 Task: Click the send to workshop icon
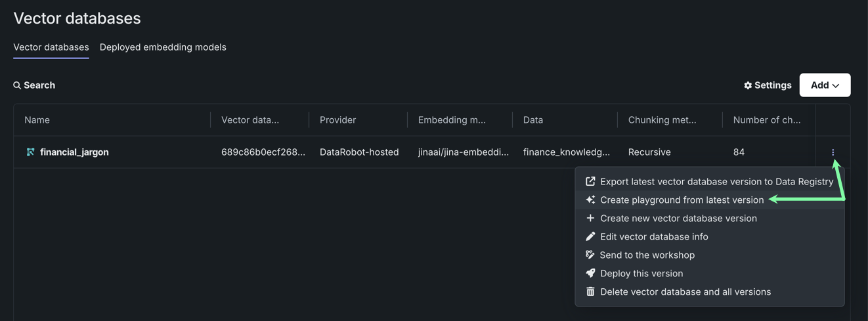tap(590, 255)
